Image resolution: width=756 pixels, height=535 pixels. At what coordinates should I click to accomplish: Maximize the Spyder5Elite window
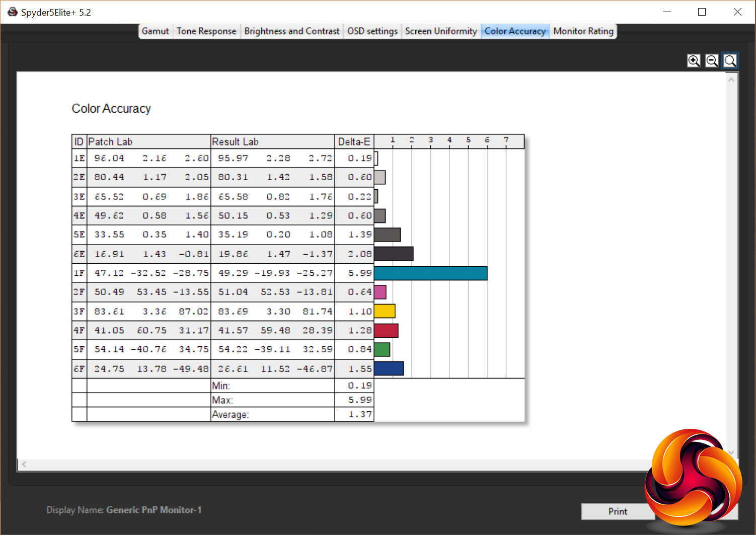click(702, 12)
